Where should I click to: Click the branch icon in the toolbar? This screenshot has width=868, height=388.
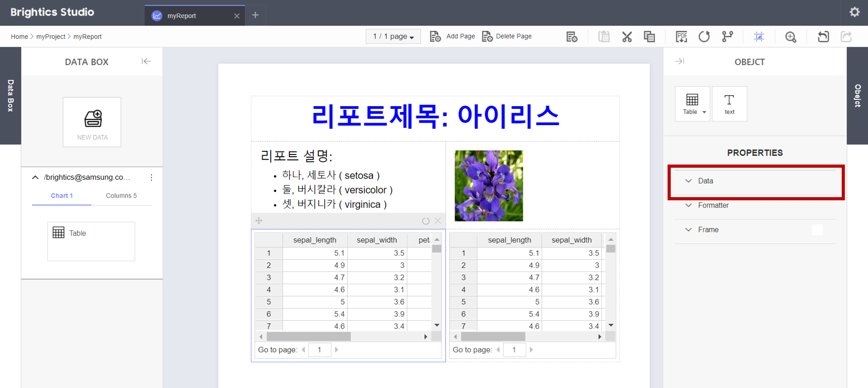[x=728, y=36]
